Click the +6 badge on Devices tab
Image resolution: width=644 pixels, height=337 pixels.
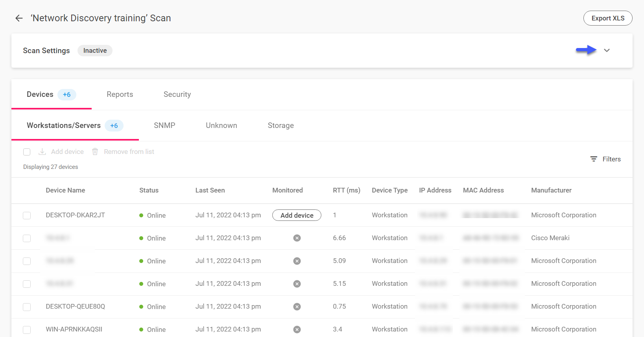pos(67,94)
